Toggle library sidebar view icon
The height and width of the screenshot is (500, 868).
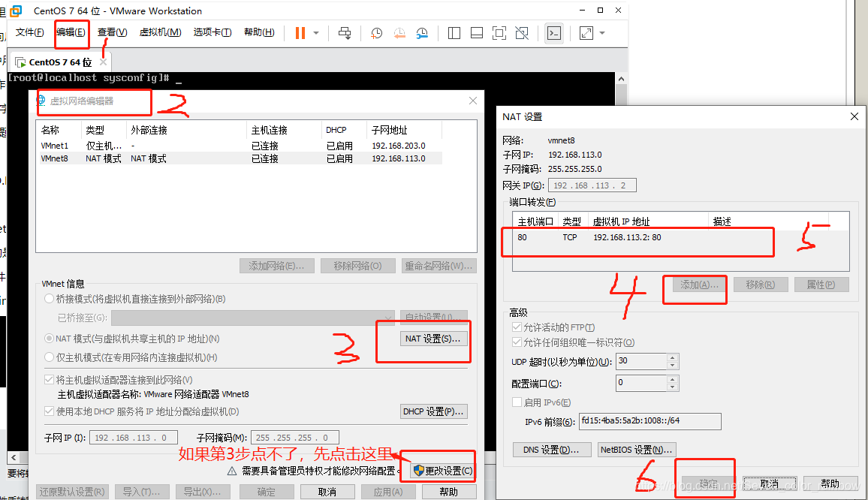click(x=454, y=33)
